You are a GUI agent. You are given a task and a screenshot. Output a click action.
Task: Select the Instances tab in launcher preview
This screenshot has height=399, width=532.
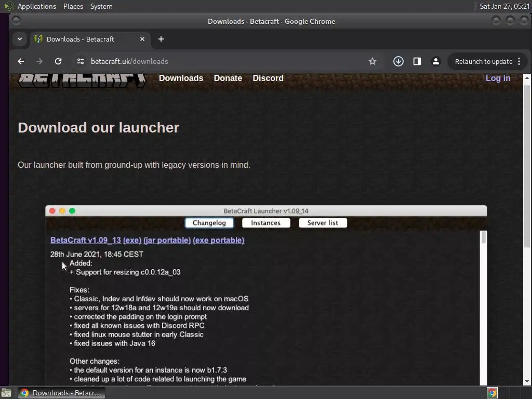click(265, 223)
